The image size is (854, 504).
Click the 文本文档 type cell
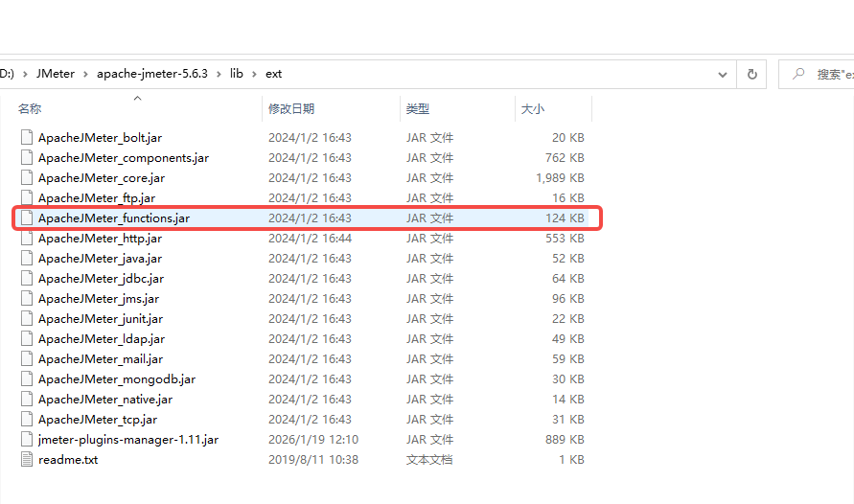[x=429, y=460]
